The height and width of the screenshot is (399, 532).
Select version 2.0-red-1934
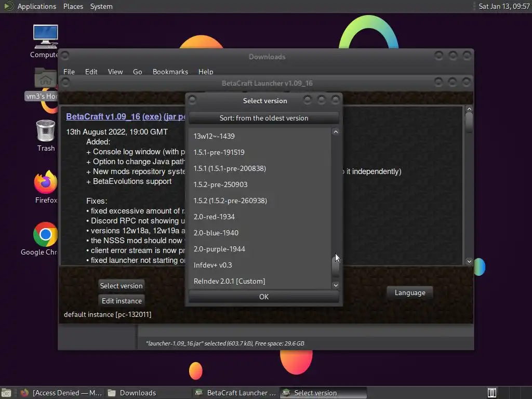(260, 217)
